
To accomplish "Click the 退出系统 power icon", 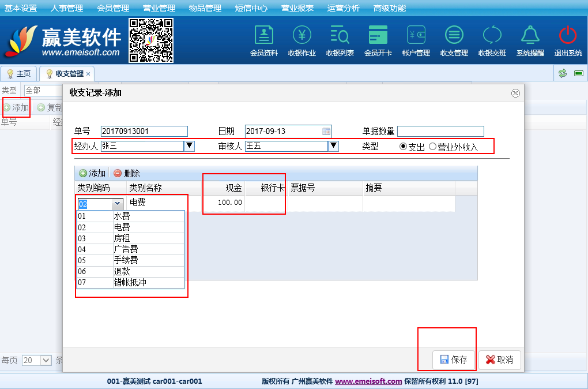I will [x=568, y=36].
